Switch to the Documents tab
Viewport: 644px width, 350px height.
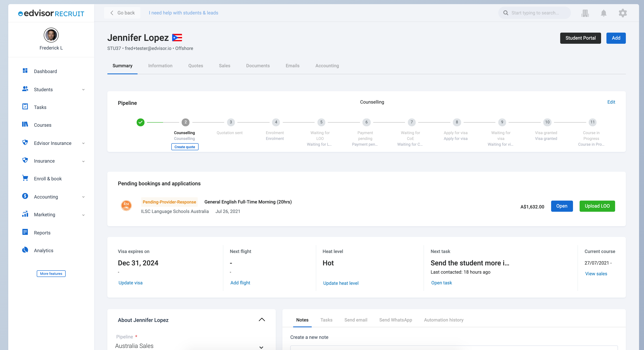click(x=258, y=65)
